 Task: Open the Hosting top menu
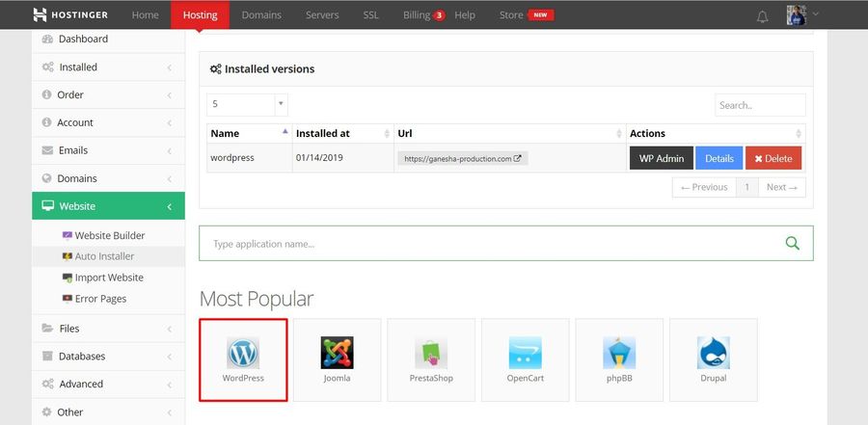point(200,15)
